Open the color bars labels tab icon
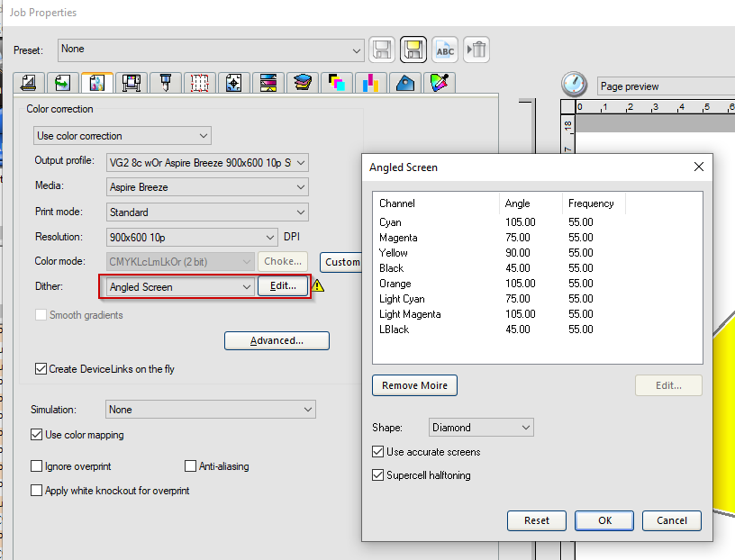The height and width of the screenshot is (560, 735). 268,83
